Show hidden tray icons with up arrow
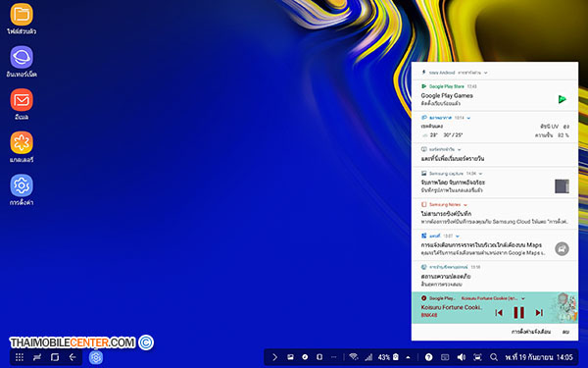 408,357
